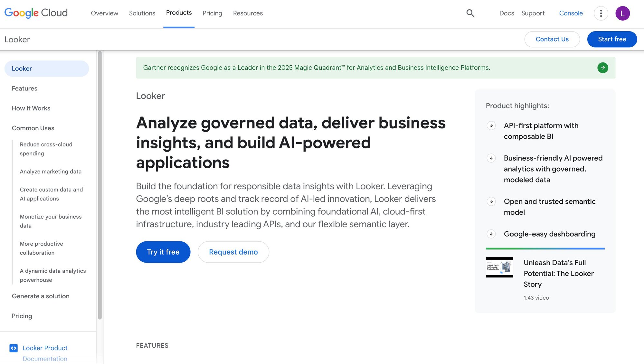This screenshot has height=364, width=644.
Task: Jump to How It Works section
Action: (x=31, y=108)
